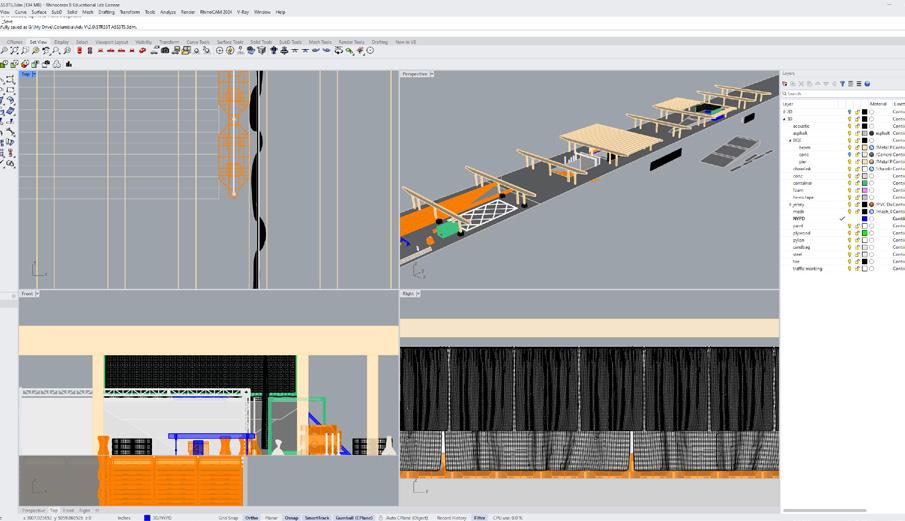Click the Gumball (CPlane) status button
This screenshot has height=521, width=905.
pos(354,518)
